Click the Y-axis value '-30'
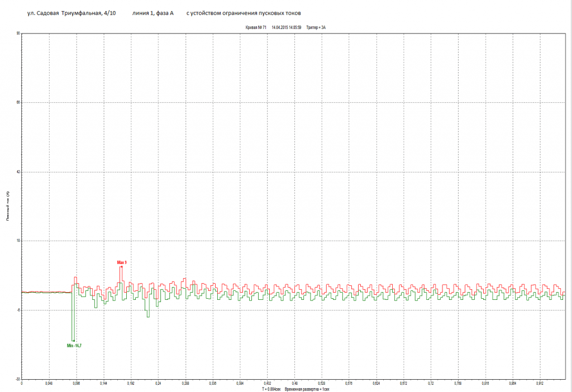This screenshot has width=572, height=392. [18, 379]
